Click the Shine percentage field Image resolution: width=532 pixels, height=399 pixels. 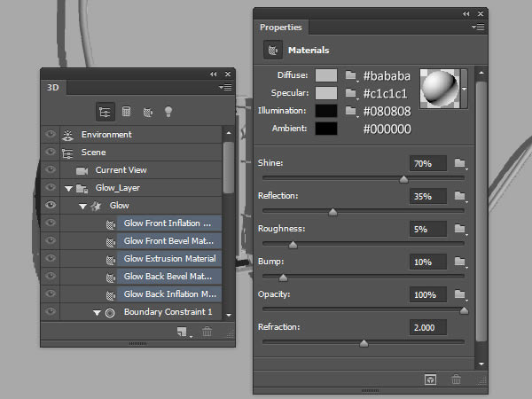[428, 163]
